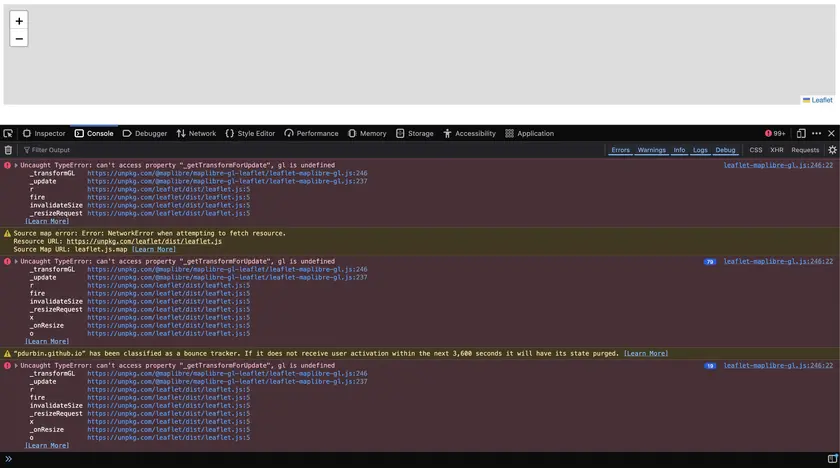This screenshot has width=840, height=468.
Task: Toggle the Errors filter
Action: [620, 150]
